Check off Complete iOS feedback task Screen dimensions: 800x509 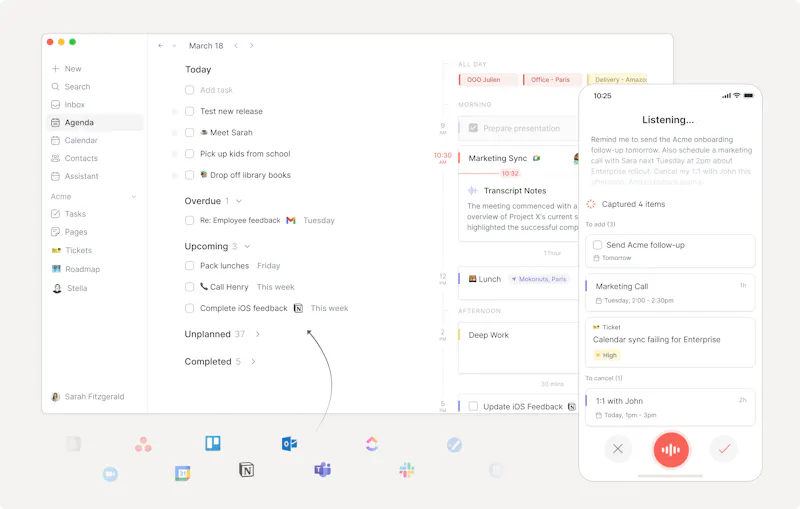[189, 309]
